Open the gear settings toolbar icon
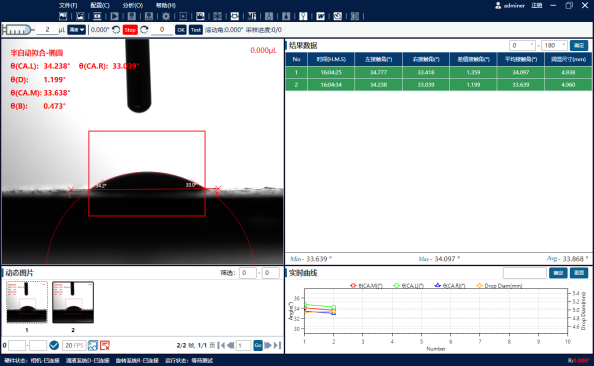 [x=166, y=16]
